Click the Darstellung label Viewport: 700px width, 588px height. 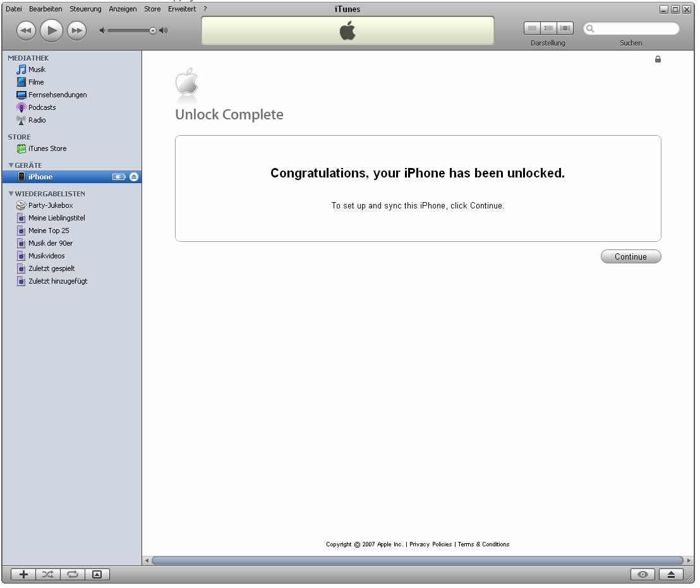[548, 44]
